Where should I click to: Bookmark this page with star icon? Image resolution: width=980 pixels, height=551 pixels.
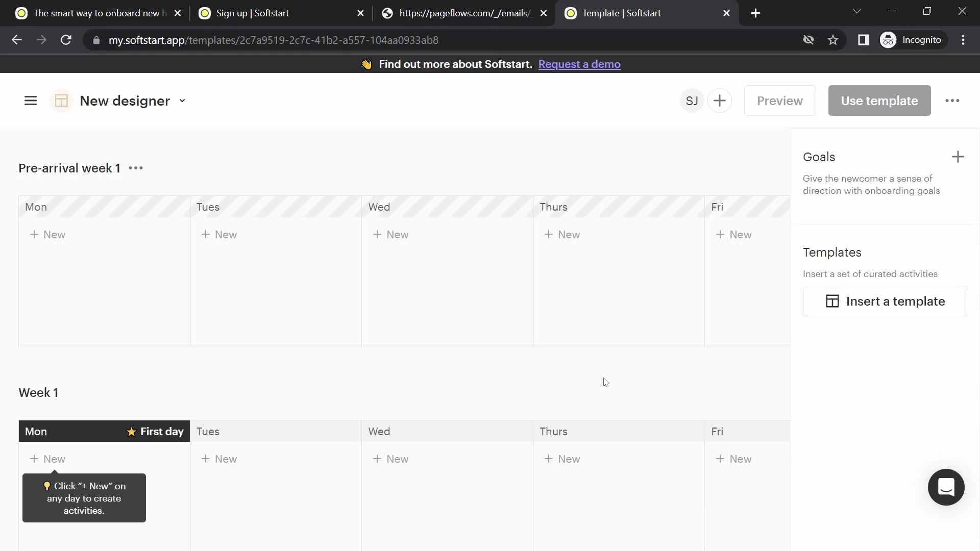click(x=833, y=40)
